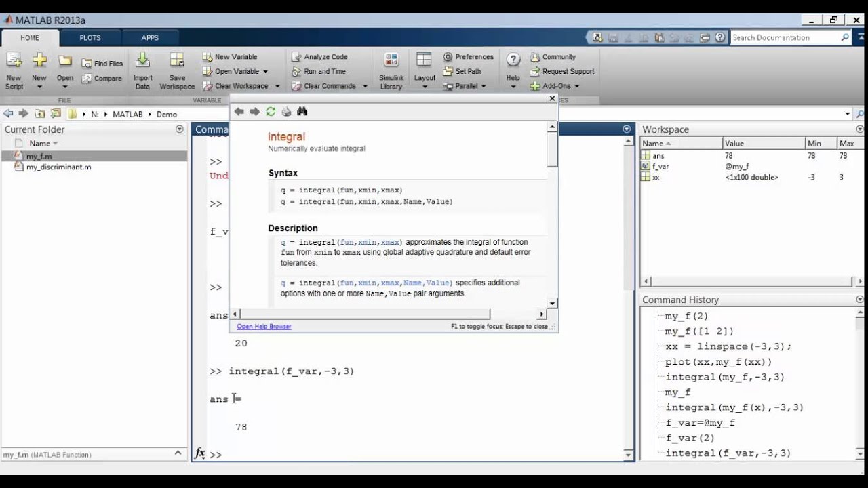The height and width of the screenshot is (488, 868).
Task: Go forward in the help popup
Action: pyautogui.click(x=255, y=111)
